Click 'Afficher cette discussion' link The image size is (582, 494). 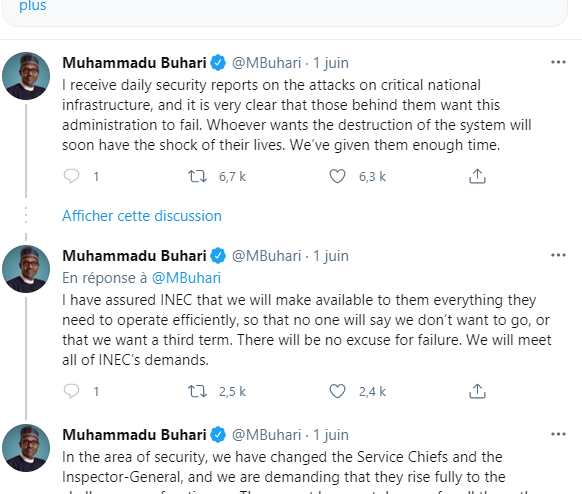142,216
